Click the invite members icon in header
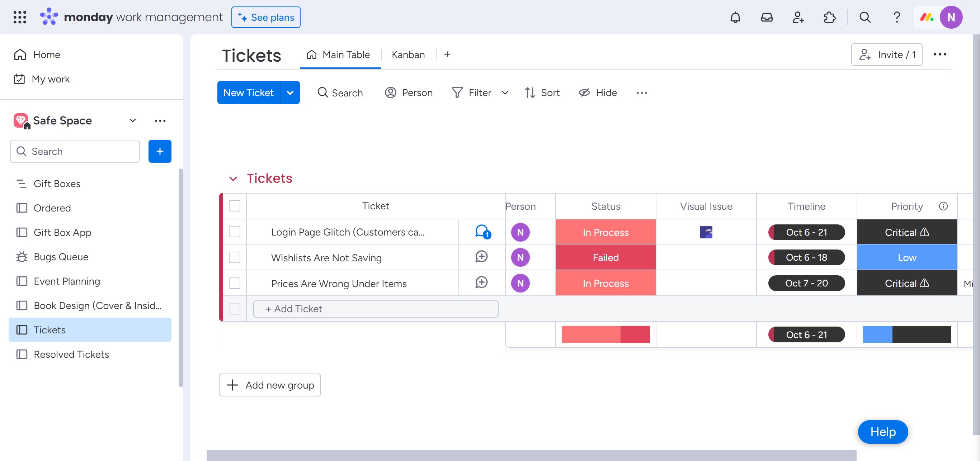The image size is (980, 461). click(798, 17)
